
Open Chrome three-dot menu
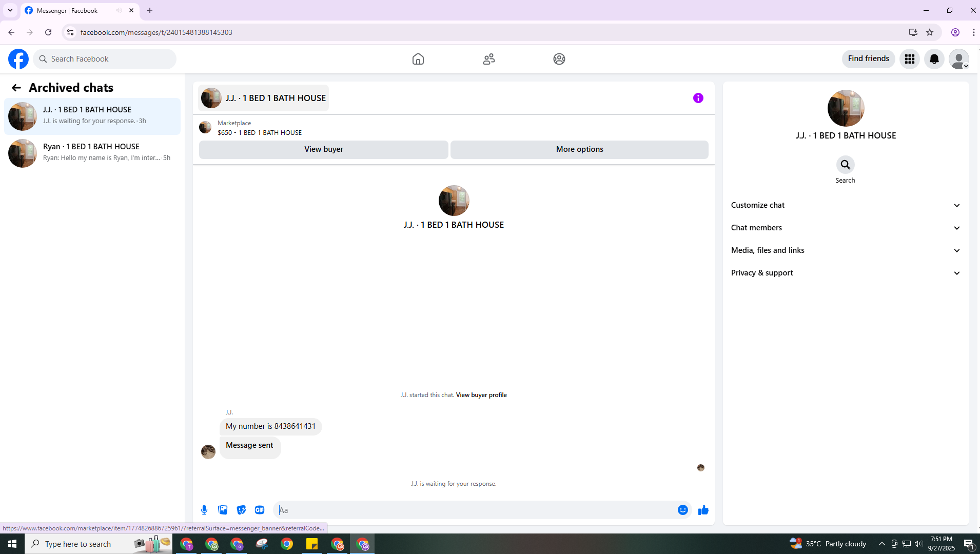tap(973, 32)
